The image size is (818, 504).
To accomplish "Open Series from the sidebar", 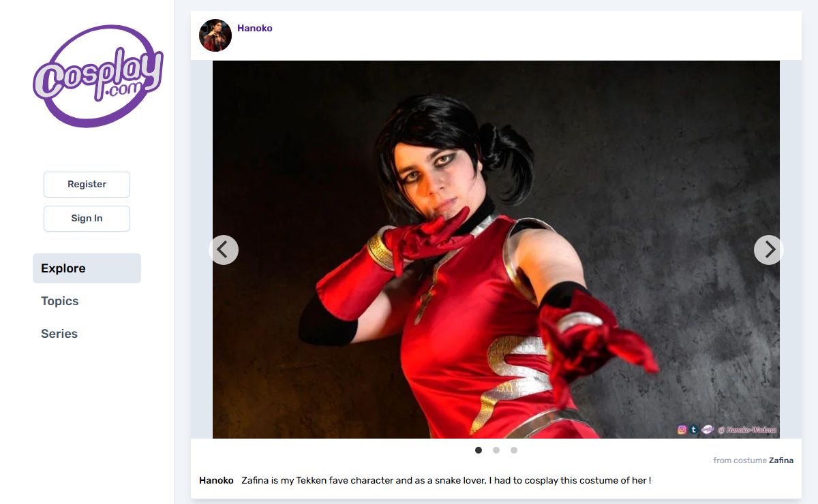I will coord(59,334).
